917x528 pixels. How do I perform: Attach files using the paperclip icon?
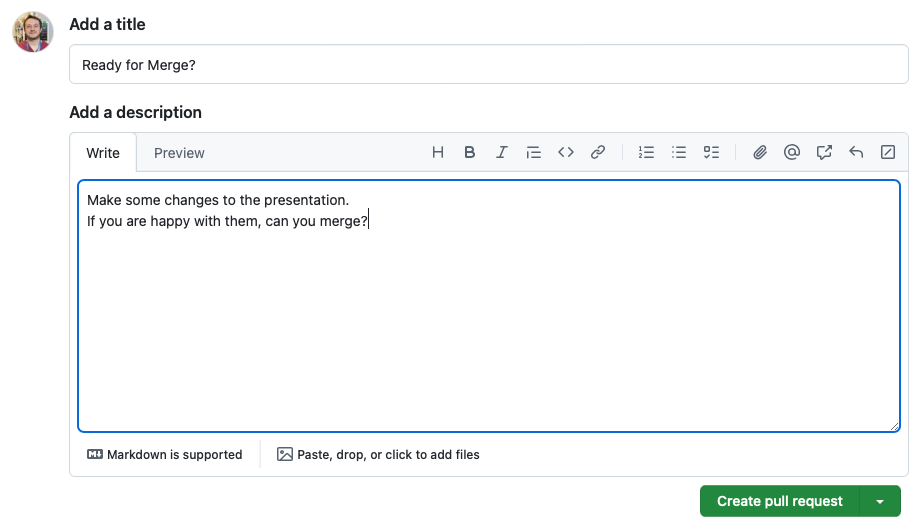coord(760,153)
